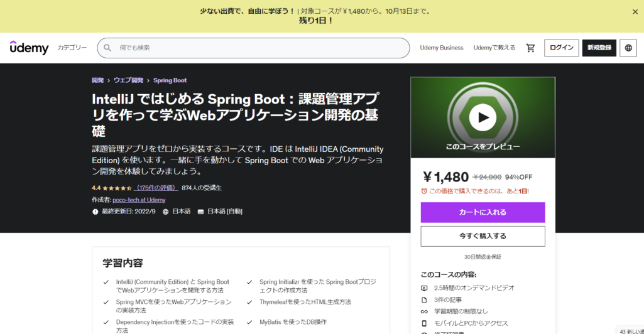Viewport: 644px width, 334px height.
Task: Click the 学習内容 heading
Action: pyautogui.click(x=123, y=263)
